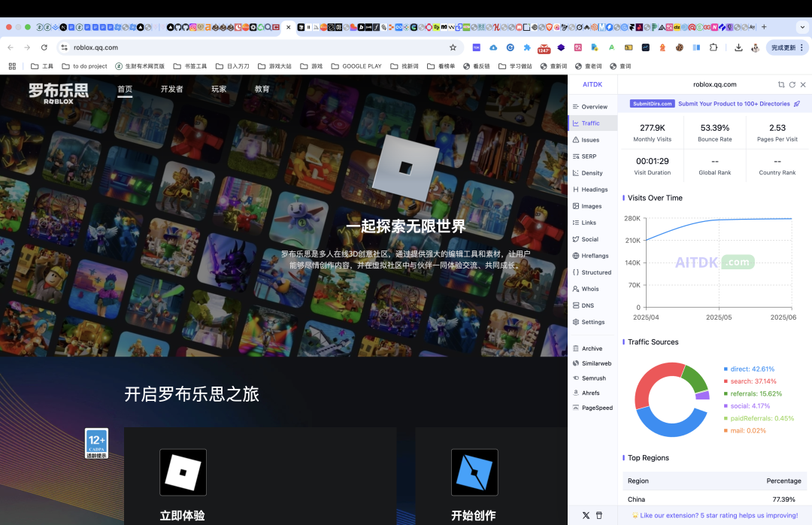Open the 玩家 navigation item

pyautogui.click(x=219, y=90)
